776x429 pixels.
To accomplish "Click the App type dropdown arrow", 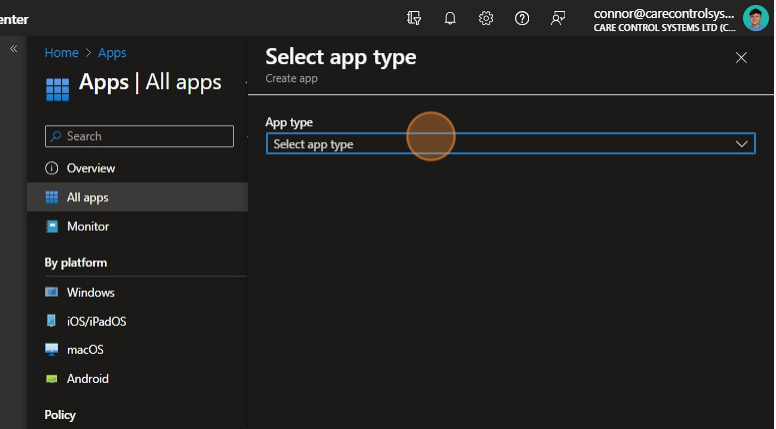I will (x=742, y=144).
